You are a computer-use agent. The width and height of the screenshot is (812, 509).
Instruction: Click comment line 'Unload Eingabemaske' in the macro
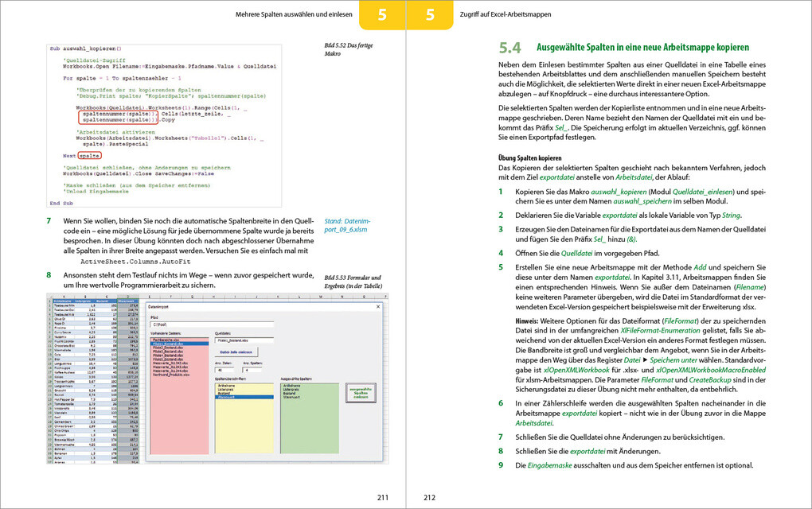[x=96, y=191]
